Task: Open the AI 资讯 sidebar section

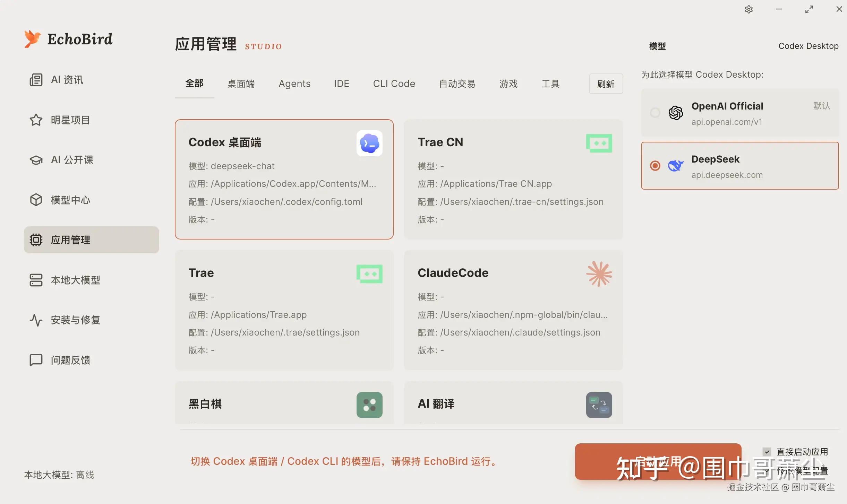Action: coord(91,80)
